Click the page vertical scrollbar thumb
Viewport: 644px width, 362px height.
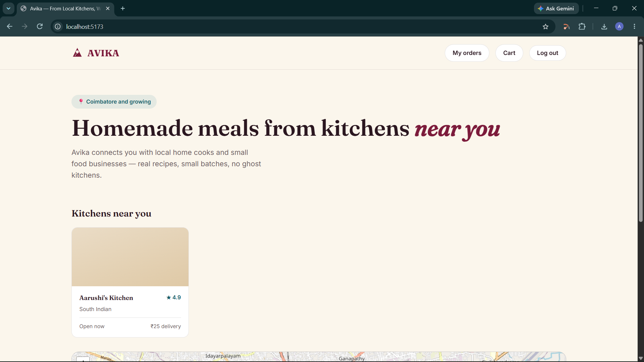(641, 132)
